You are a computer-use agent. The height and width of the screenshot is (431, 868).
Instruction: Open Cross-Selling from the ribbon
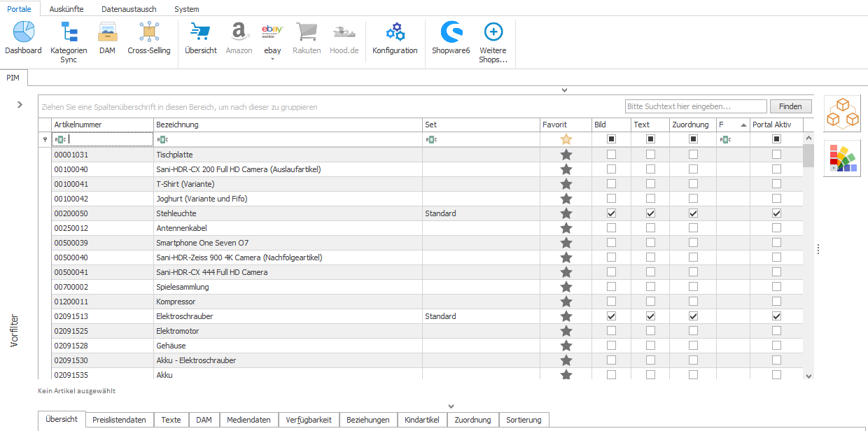pos(148,32)
